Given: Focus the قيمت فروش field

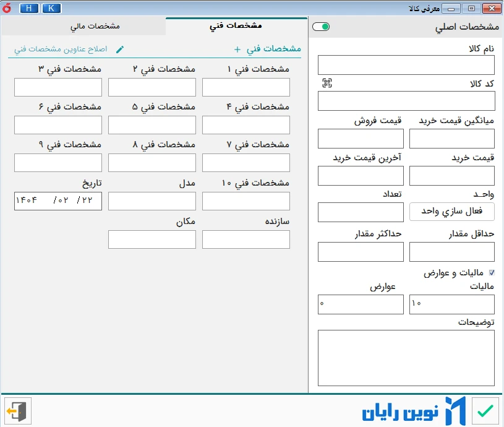Looking at the screenshot, I should (361, 139).
